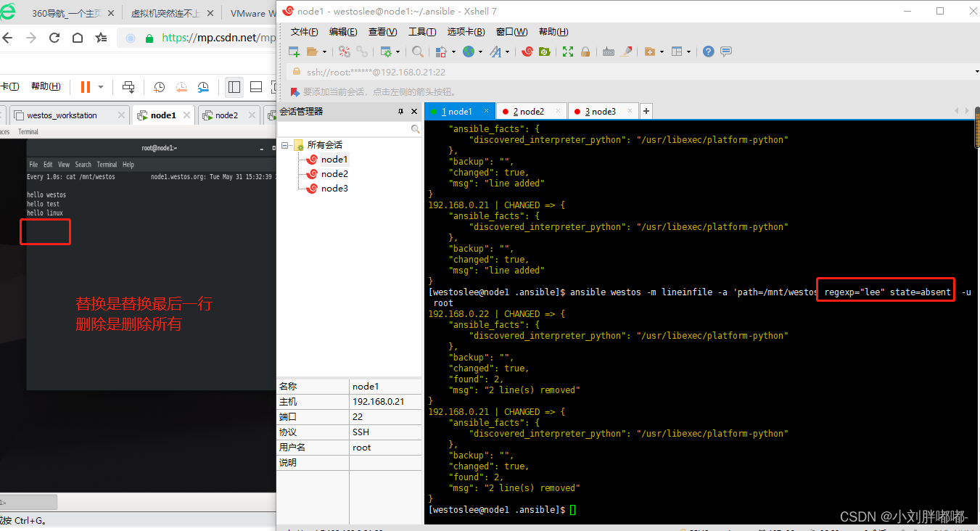Open the 文件(F) menu in Xshell
Viewport: 980px width, 531px height.
click(x=305, y=32)
